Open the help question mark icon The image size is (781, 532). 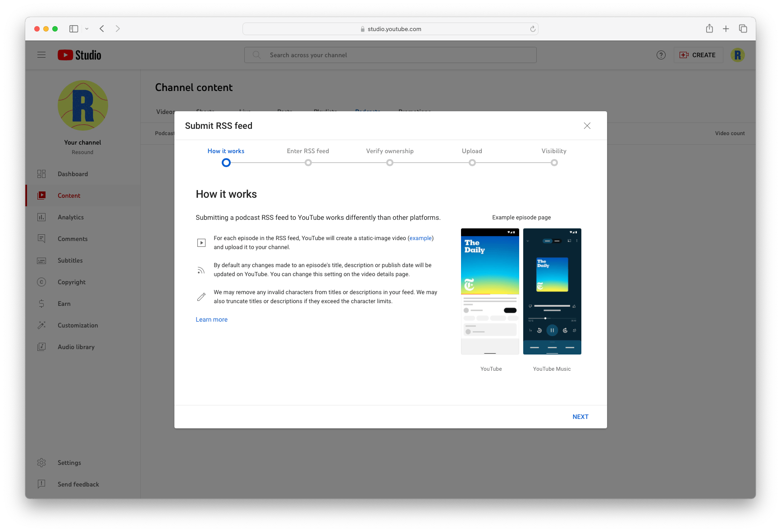click(661, 55)
